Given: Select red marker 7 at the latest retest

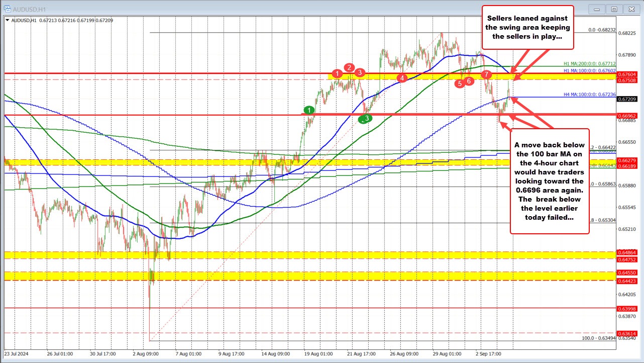Looking at the screenshot, I should click(x=486, y=74).
